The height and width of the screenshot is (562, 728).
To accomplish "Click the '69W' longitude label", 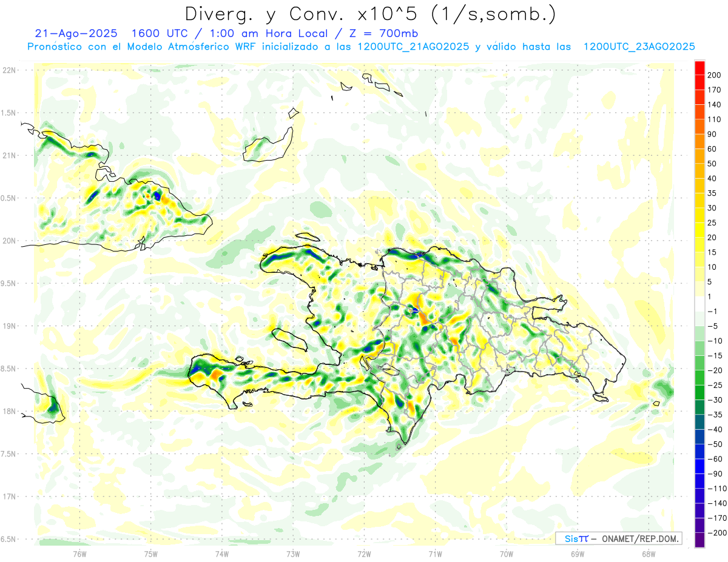I will click(577, 554).
